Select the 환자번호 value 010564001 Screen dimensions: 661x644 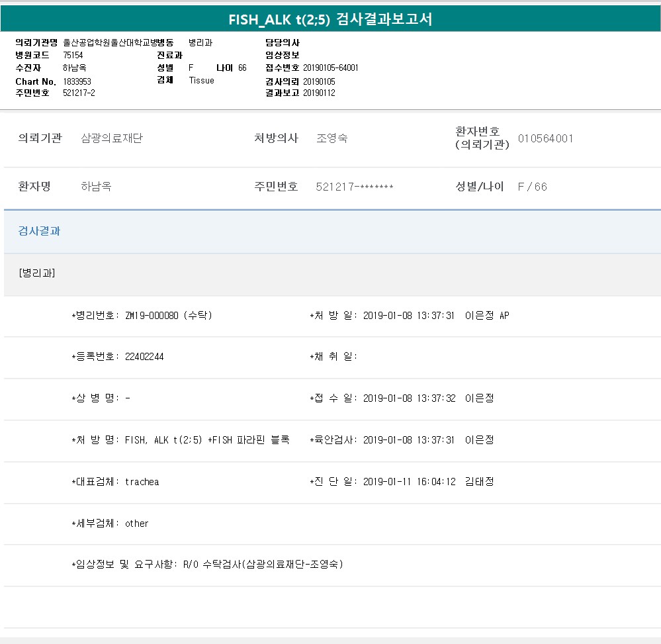click(545, 138)
